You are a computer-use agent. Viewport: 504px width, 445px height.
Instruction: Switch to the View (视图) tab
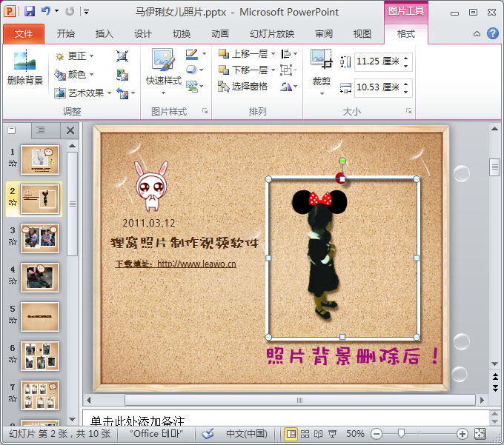pos(362,34)
